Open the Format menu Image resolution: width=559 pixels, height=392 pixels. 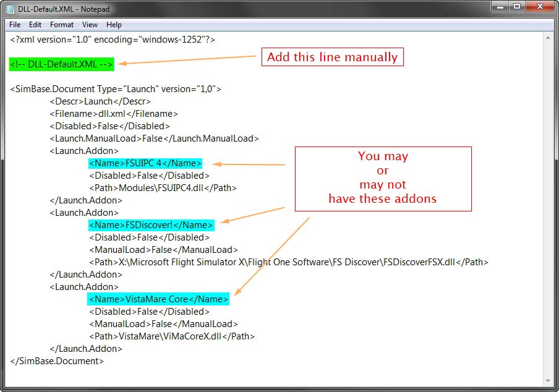62,25
